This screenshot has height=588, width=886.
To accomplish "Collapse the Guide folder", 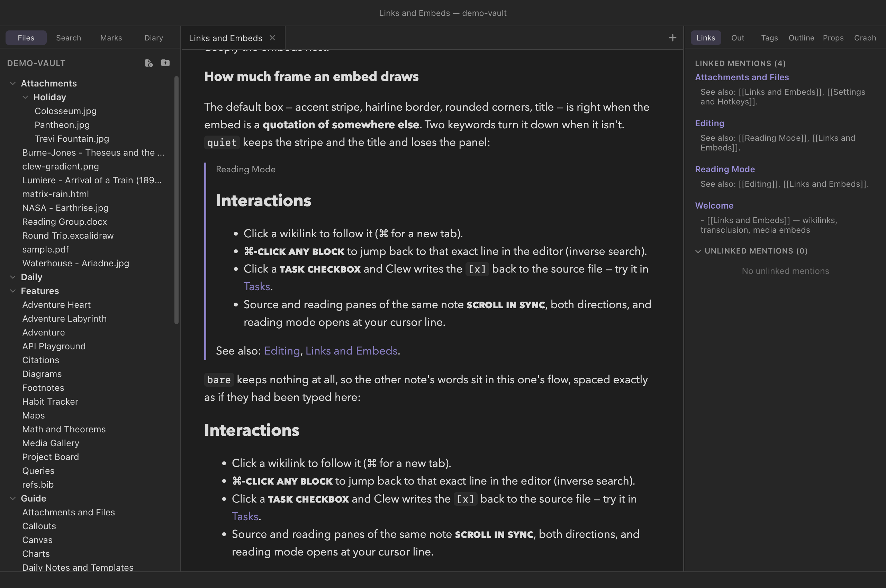I will click(x=13, y=498).
